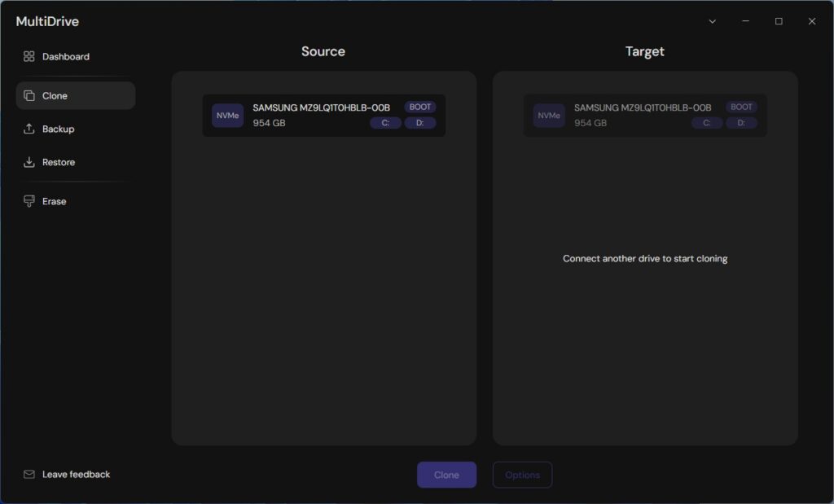The height and width of the screenshot is (504, 834).
Task: Open cloning Options button
Action: pos(522,475)
